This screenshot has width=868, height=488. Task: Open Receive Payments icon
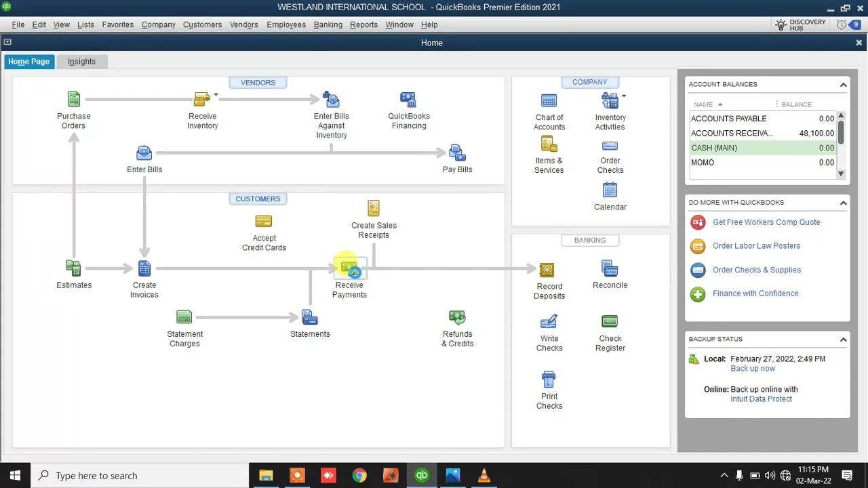click(349, 268)
